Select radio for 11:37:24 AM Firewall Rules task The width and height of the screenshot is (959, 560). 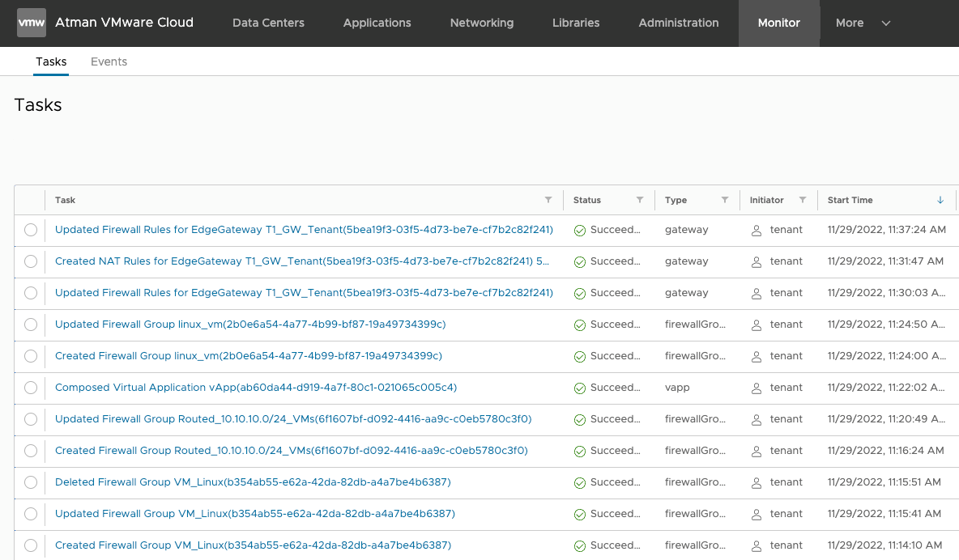point(31,230)
